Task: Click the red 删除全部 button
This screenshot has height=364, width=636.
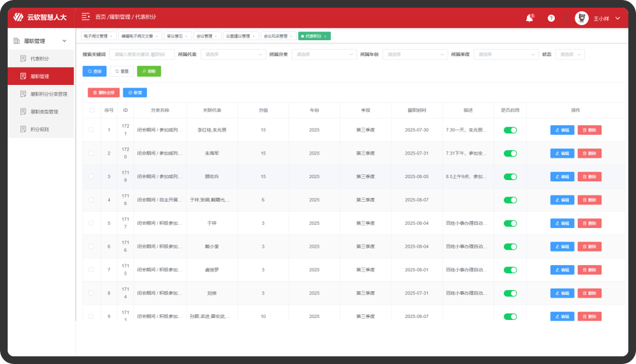Action: [x=103, y=93]
